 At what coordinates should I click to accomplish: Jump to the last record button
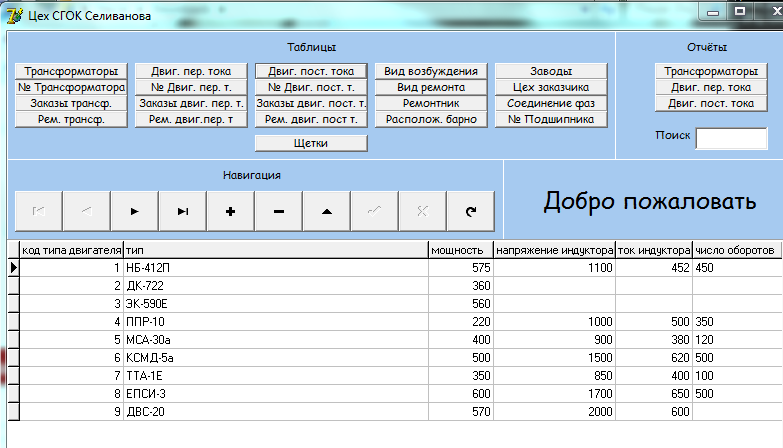coord(182,211)
